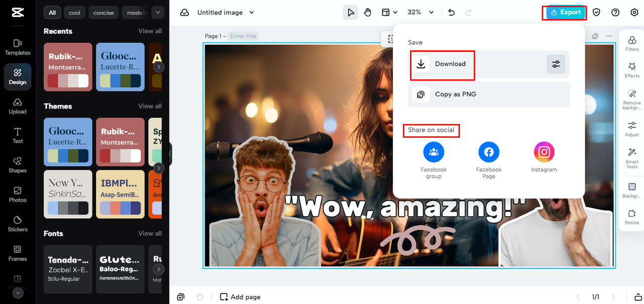
Task: Switch to the Templates tab
Action: (18, 47)
